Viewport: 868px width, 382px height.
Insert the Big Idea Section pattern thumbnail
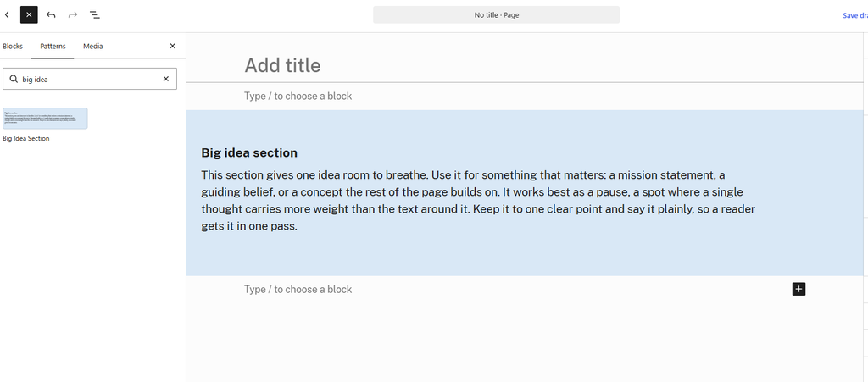(46, 119)
